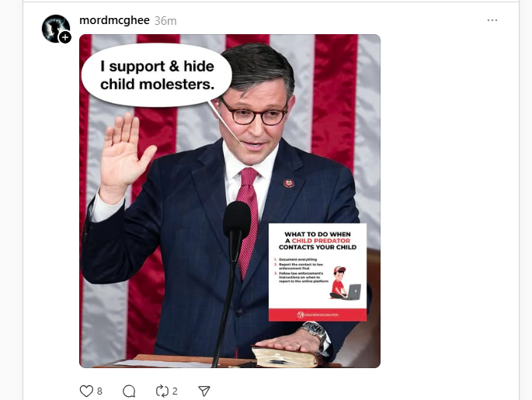
Task: Repost using the circular arrows icon
Action: tap(162, 391)
